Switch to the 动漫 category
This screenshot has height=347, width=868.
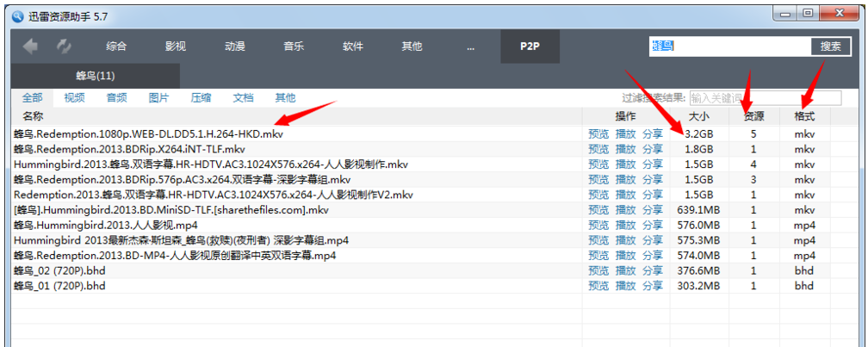point(235,46)
